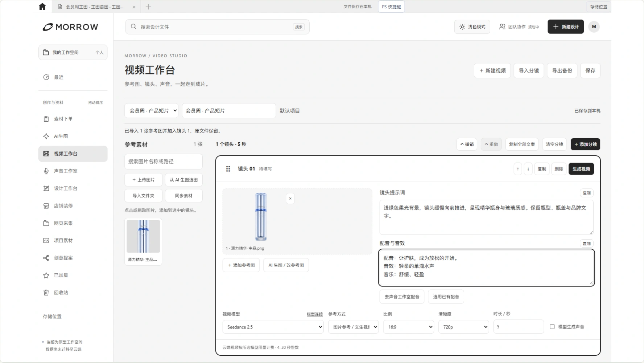Click the home icon in tab bar
This screenshot has height=363, width=644.
pyautogui.click(x=42, y=7)
